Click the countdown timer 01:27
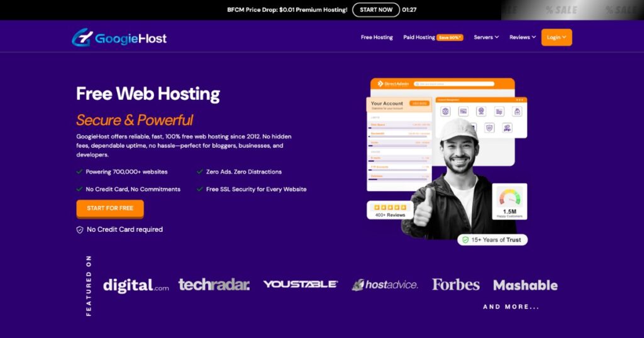Image resolution: width=644 pixels, height=338 pixels. (x=409, y=10)
